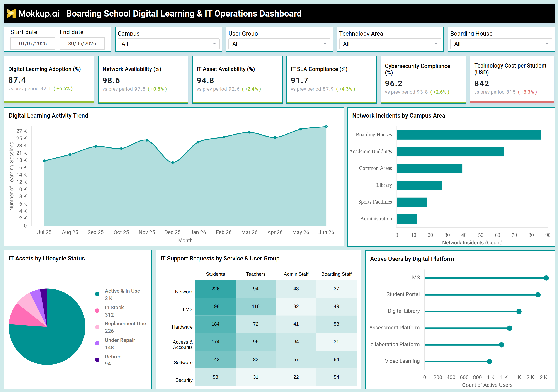Click the Active Users by Digital Platform title

point(412,259)
